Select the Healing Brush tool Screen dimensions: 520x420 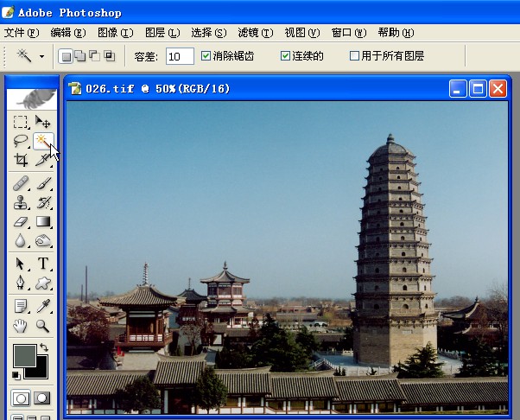[21, 183]
